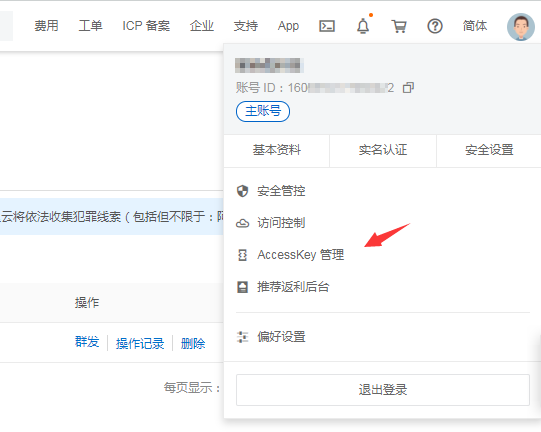Click the 安全管控 shield icon
The height and width of the screenshot is (432, 541).
[243, 191]
